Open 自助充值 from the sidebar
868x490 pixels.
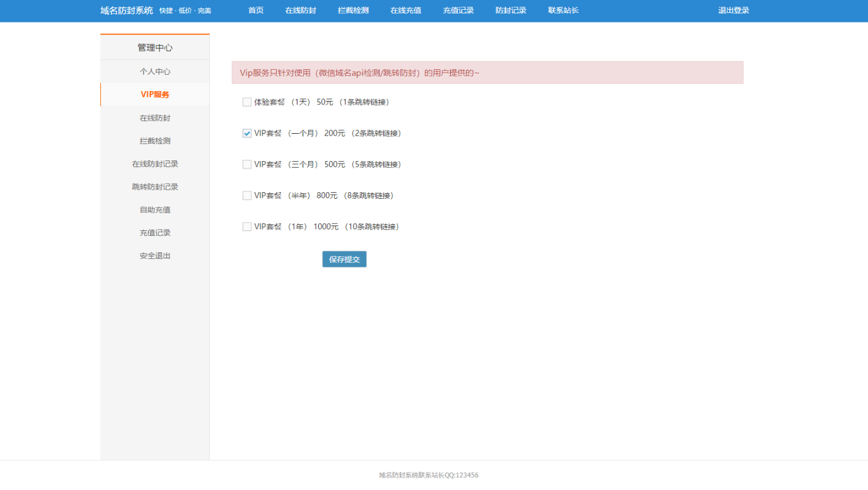coord(155,210)
